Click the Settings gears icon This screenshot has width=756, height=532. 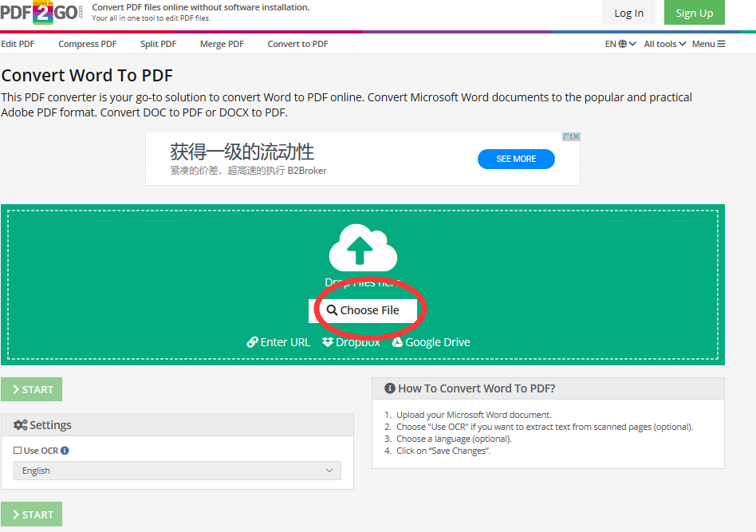point(20,425)
